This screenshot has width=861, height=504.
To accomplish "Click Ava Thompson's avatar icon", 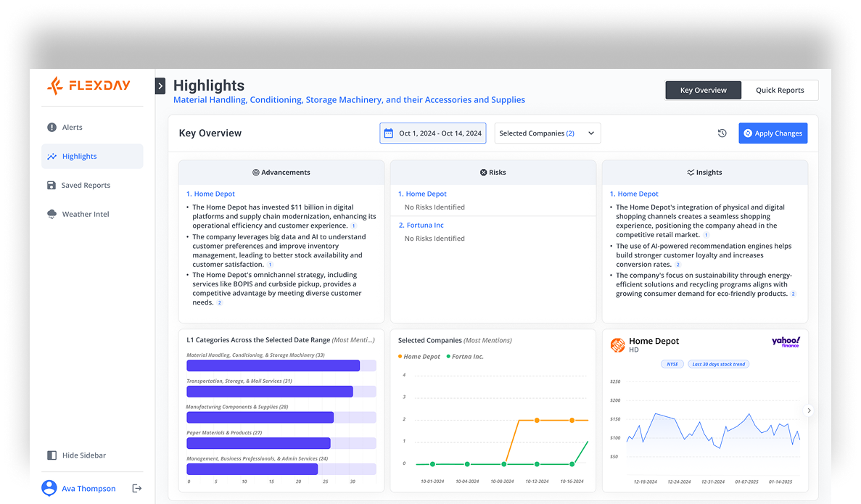I will [49, 488].
